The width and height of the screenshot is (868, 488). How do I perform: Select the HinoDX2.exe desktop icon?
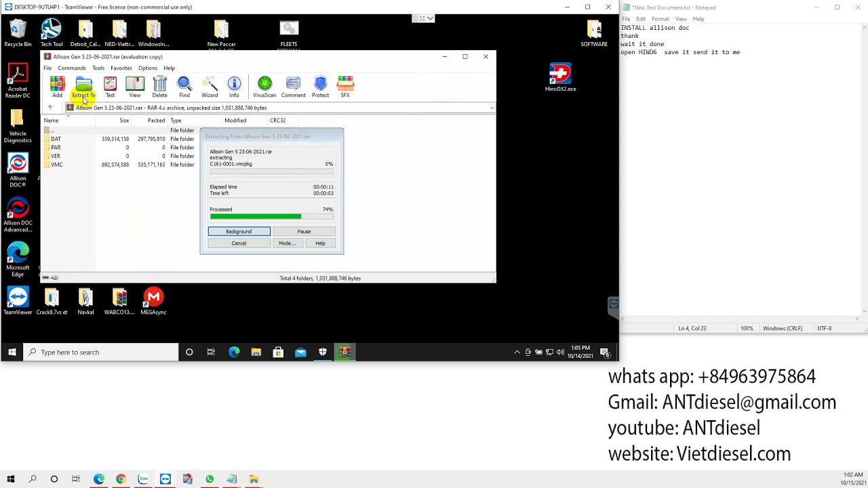tap(560, 78)
